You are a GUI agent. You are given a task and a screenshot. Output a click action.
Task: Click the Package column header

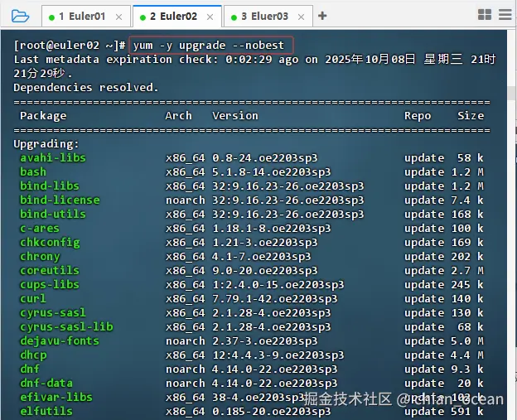pos(43,116)
